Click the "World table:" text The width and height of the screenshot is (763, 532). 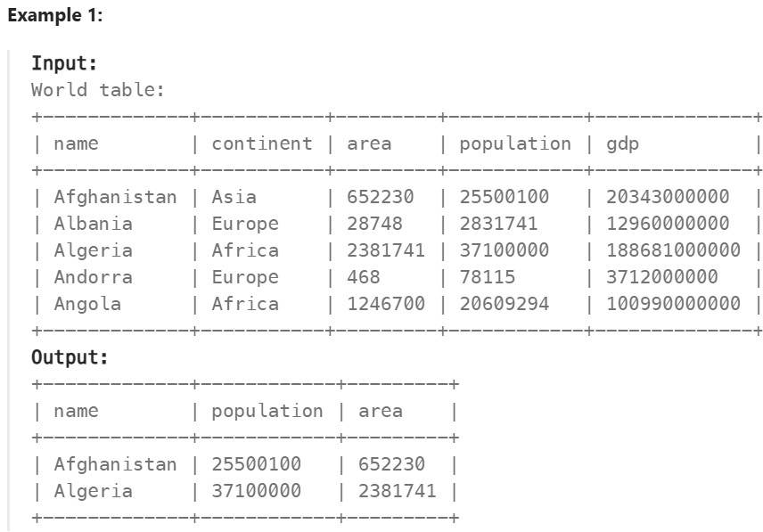point(98,90)
